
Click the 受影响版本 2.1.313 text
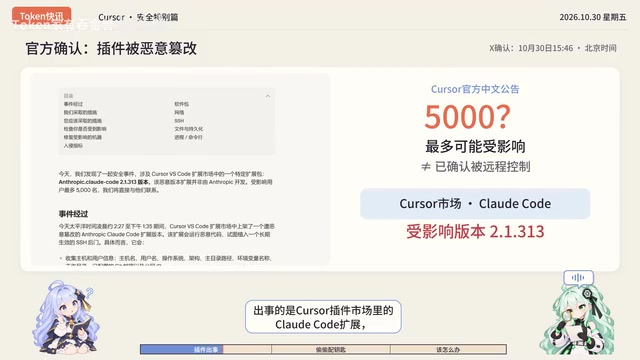(x=475, y=231)
